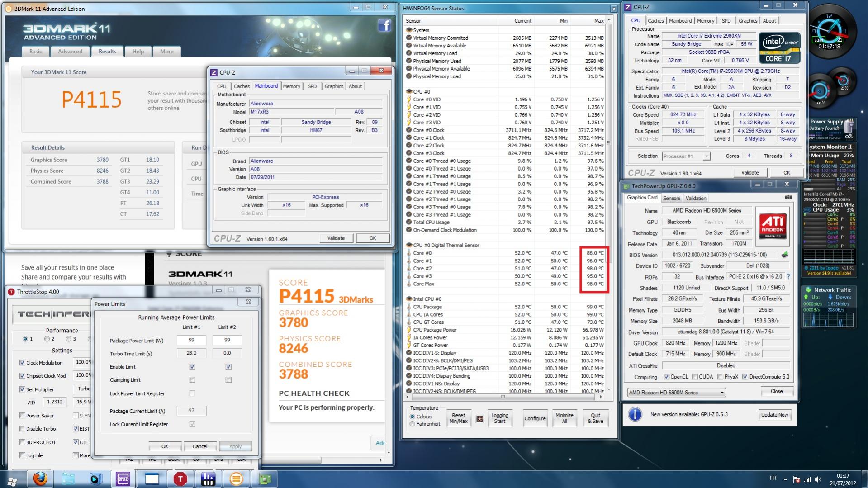Switch to the Sensors tab in GPU-Z
The width and height of the screenshot is (868, 488).
(x=671, y=198)
